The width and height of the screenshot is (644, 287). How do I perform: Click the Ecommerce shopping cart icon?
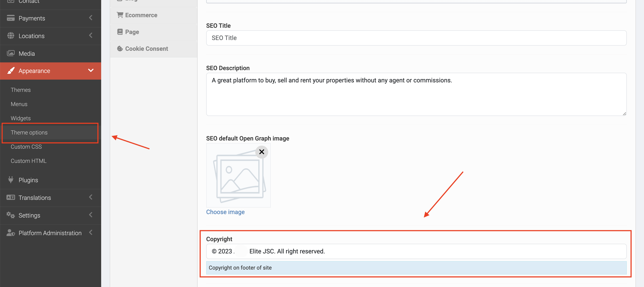120,15
